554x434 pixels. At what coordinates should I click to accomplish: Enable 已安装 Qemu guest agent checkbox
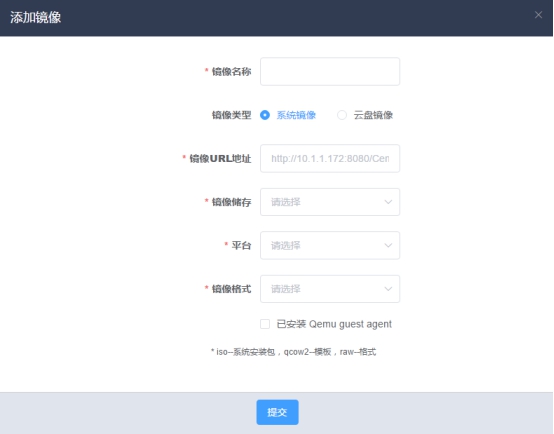(265, 324)
